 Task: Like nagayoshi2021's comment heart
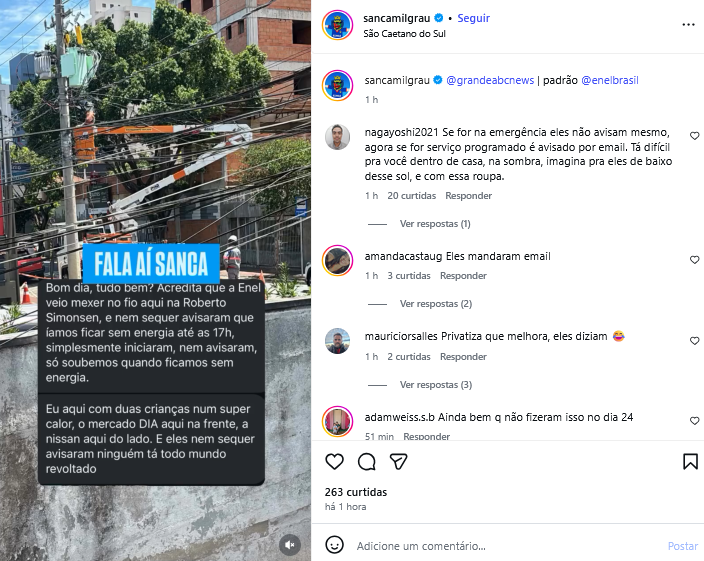tap(695, 136)
